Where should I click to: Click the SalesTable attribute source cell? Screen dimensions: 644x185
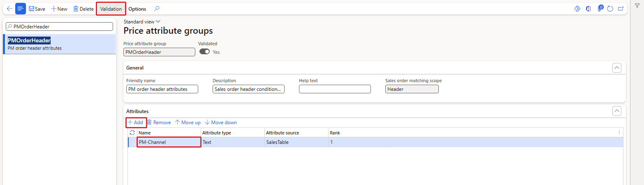pos(296,142)
